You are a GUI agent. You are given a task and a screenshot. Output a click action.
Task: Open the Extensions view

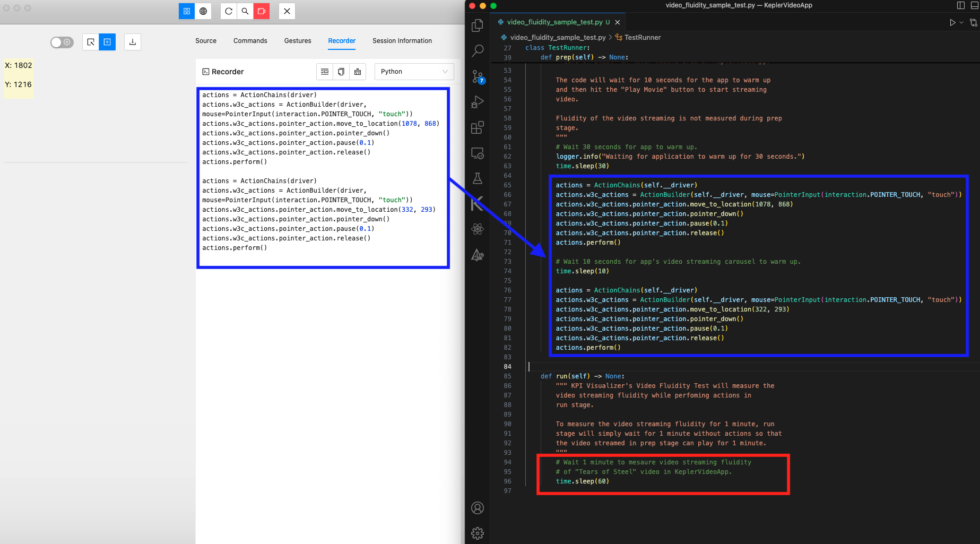[x=478, y=127]
